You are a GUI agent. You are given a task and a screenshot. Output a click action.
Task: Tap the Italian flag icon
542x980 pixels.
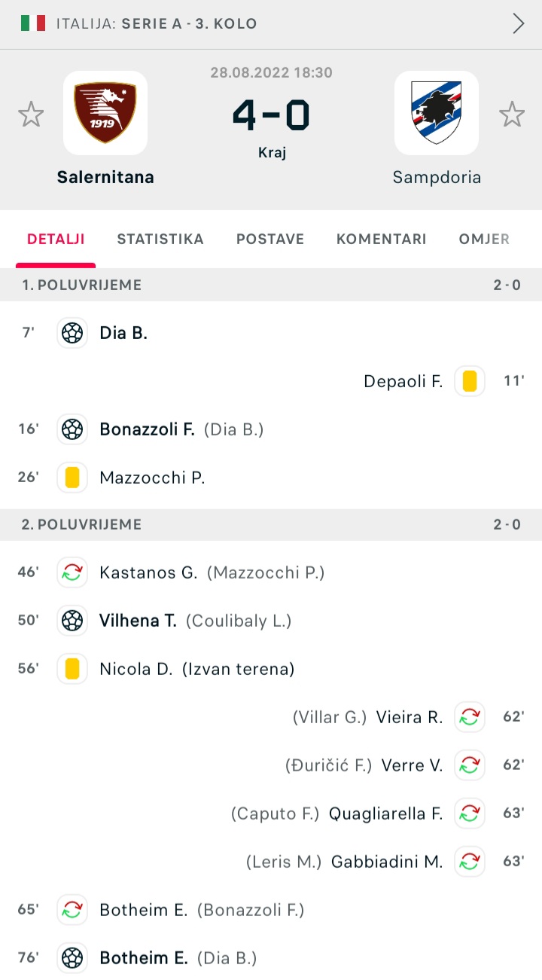click(33, 23)
